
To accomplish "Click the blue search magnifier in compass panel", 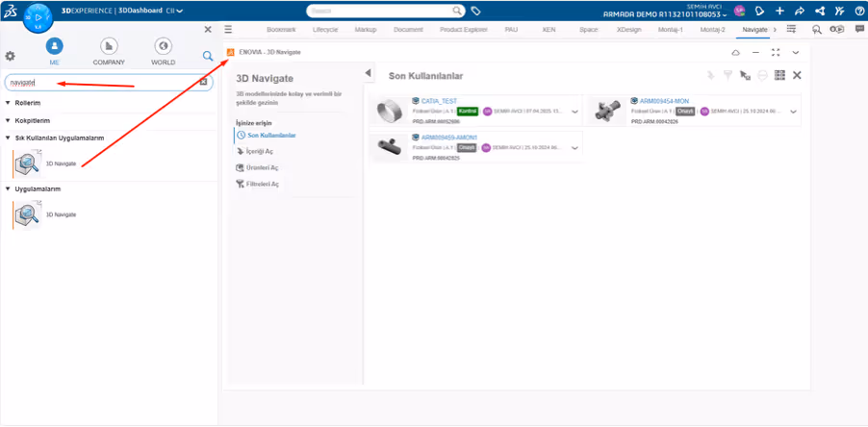I will [x=208, y=56].
